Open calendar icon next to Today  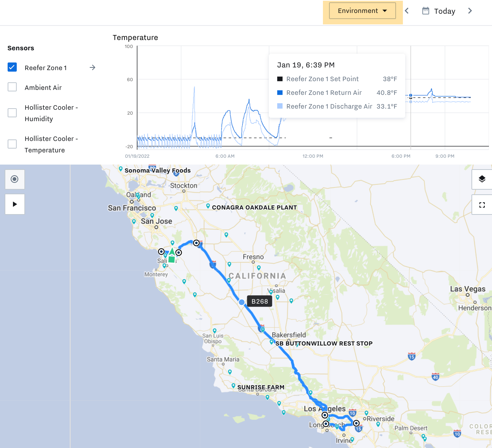pyautogui.click(x=425, y=11)
